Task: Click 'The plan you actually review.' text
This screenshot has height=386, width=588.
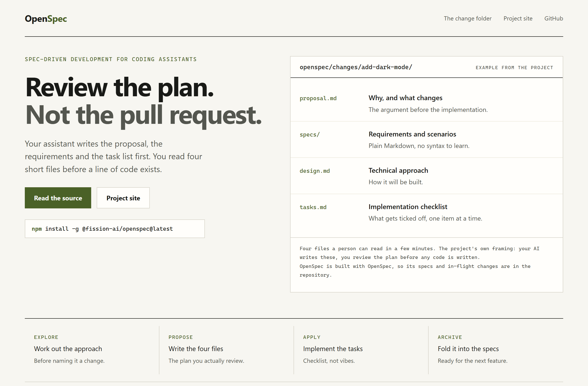Action: (x=206, y=361)
